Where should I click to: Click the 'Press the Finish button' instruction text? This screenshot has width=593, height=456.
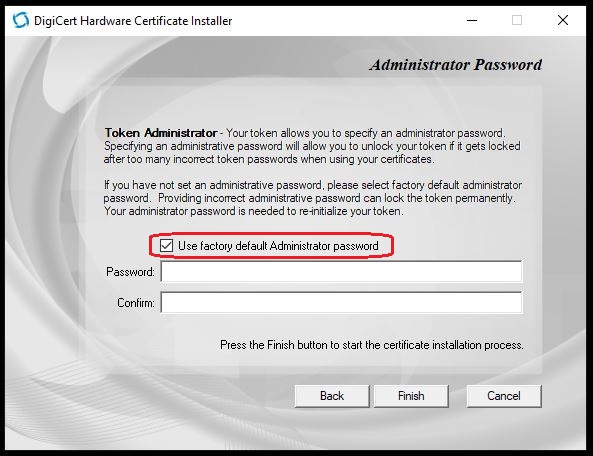372,345
